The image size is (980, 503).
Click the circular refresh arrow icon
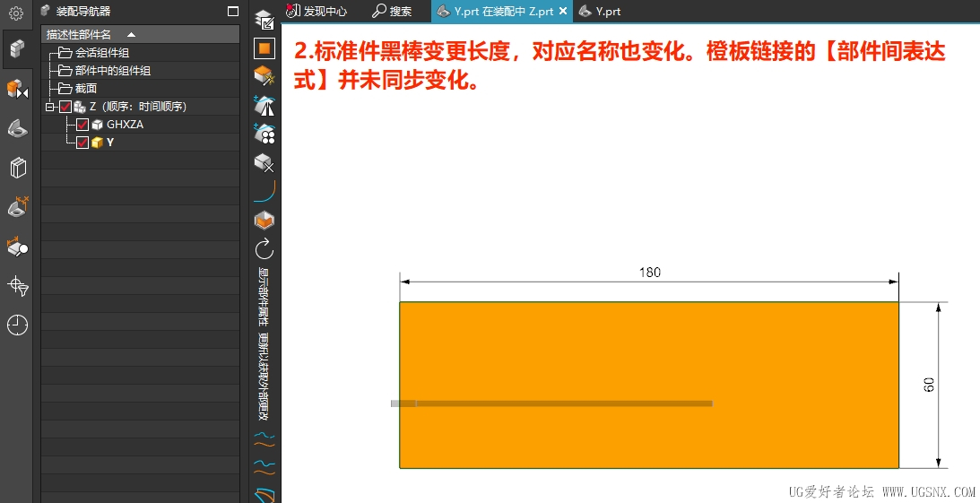[x=265, y=248]
